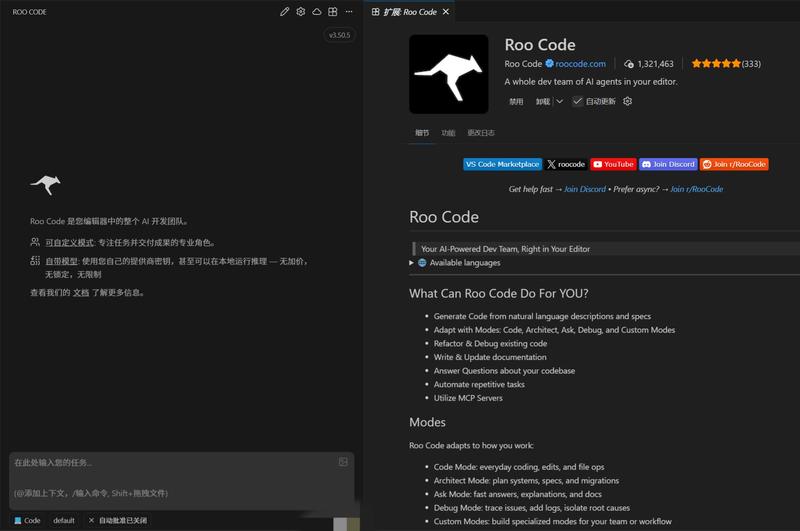
Task: Click the VS Code Marketplace badge
Action: tap(503, 164)
